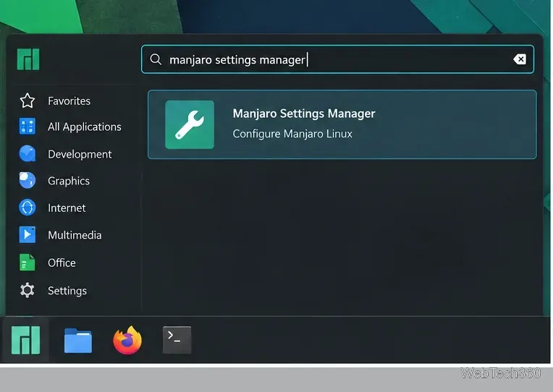
Task: Clear the search text with backspace icon
Action: point(520,59)
